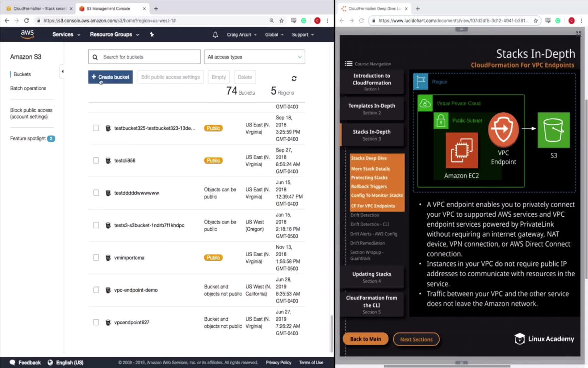Click the S3 bucket diagram icon
The height and width of the screenshot is (368, 588).
click(554, 130)
